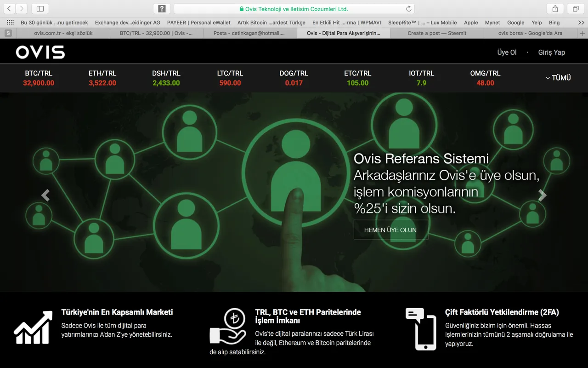Open the PAYEER | Personal eWallet bookmark
Screen dimensions: 588x368
(x=199, y=22)
